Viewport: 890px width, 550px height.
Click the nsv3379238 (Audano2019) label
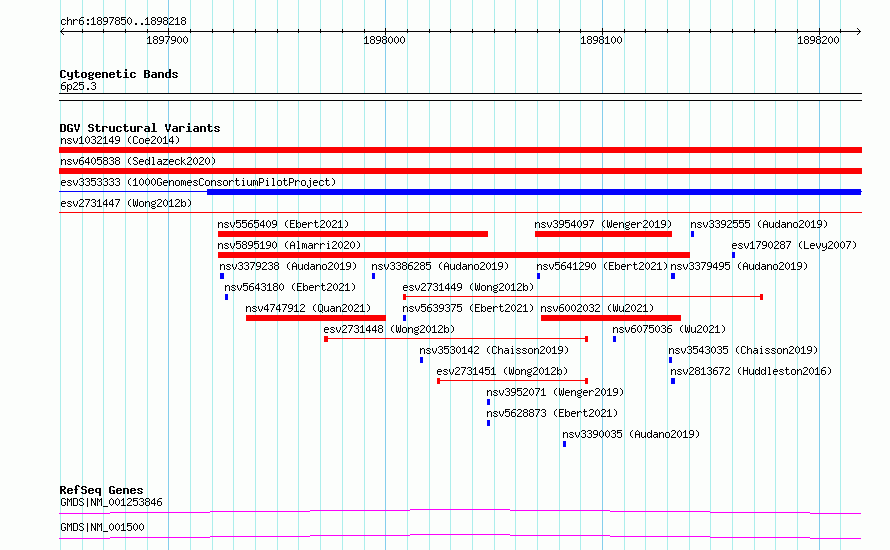(x=288, y=266)
